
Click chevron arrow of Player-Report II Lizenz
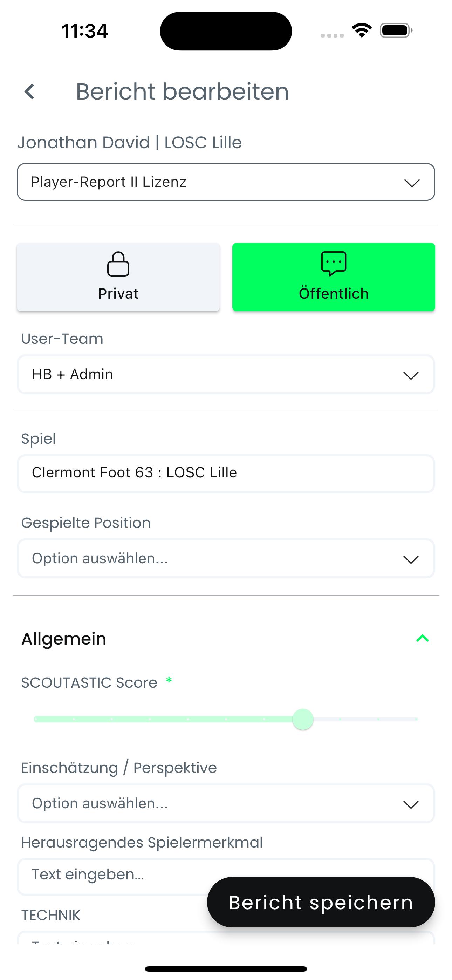coord(412,183)
